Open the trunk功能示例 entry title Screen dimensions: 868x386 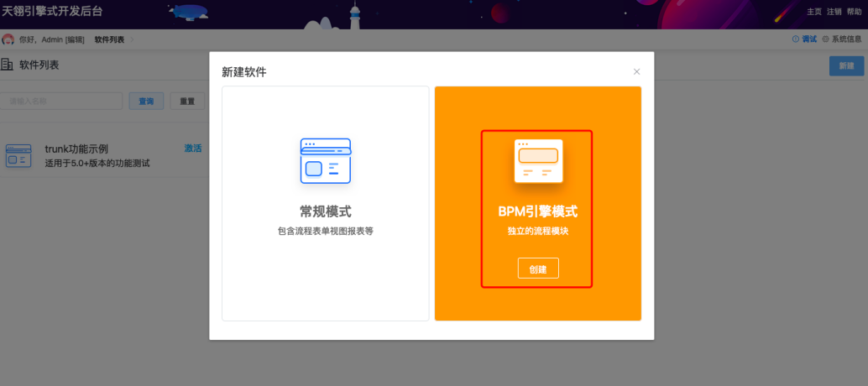click(x=76, y=149)
